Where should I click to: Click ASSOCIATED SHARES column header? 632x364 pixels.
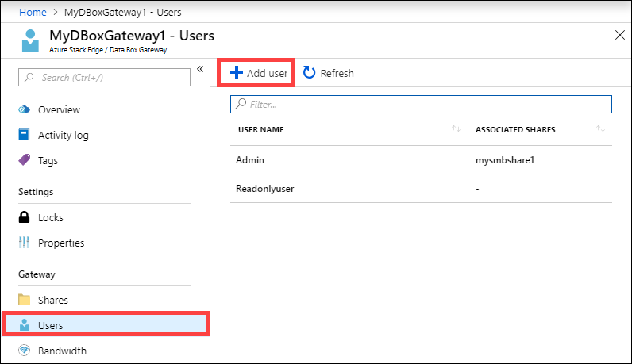click(515, 129)
